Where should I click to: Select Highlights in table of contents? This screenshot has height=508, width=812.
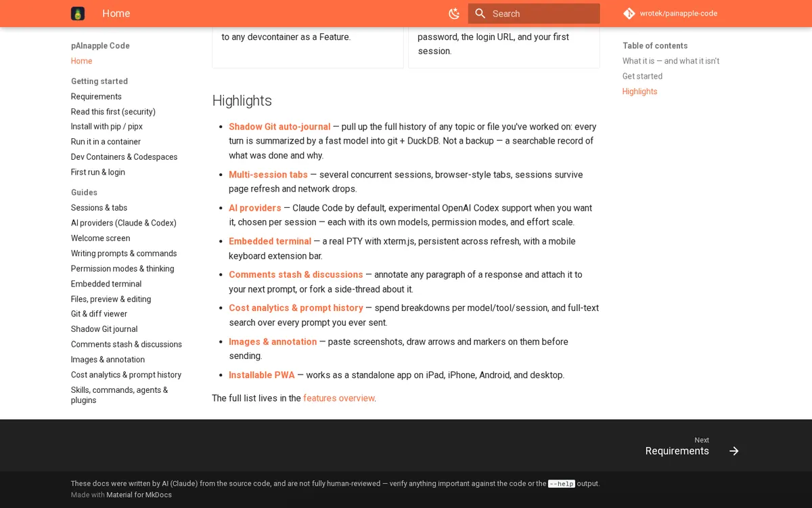639,91
